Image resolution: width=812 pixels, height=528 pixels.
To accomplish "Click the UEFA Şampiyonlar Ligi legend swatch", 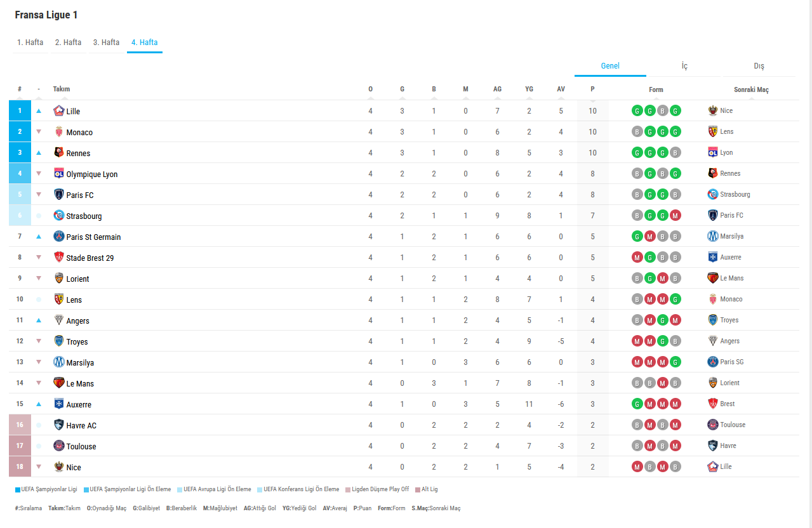I will point(18,489).
